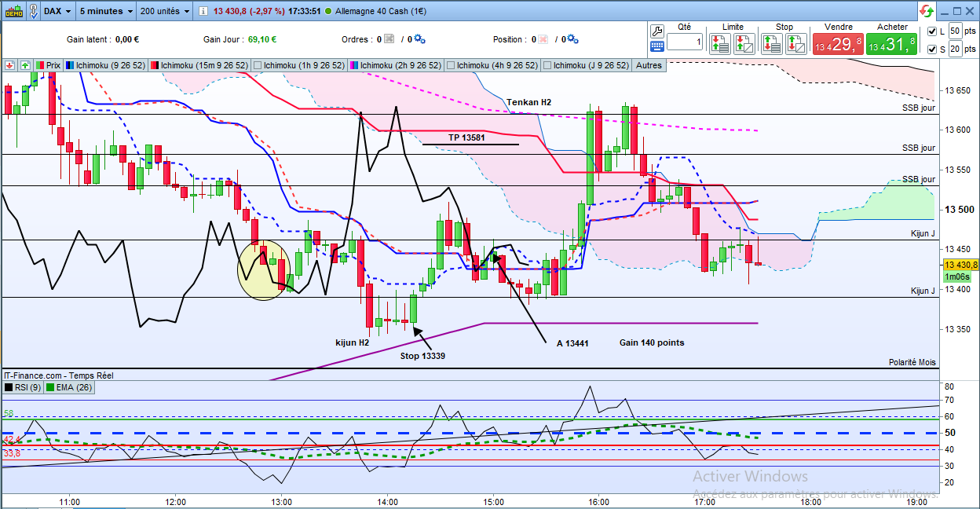
Task: Select the Ichimoku (9 26 52) tab
Action: tap(106, 66)
